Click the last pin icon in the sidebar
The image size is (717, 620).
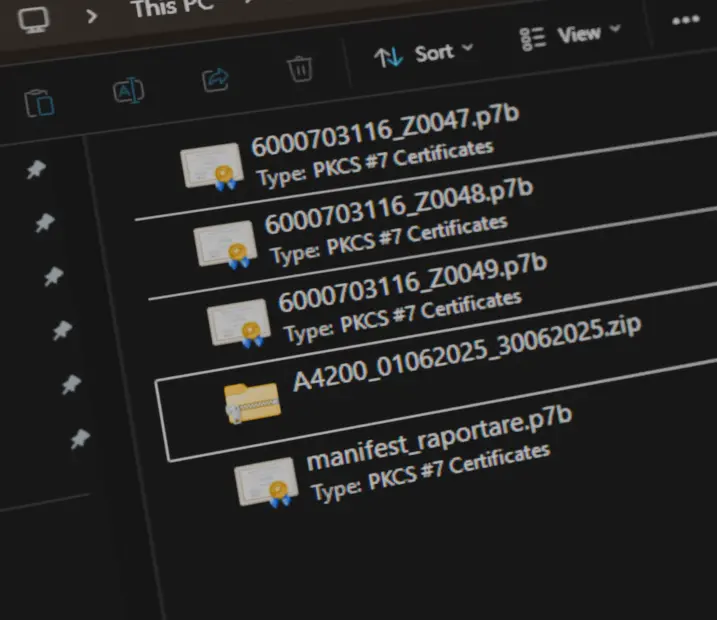point(80,439)
